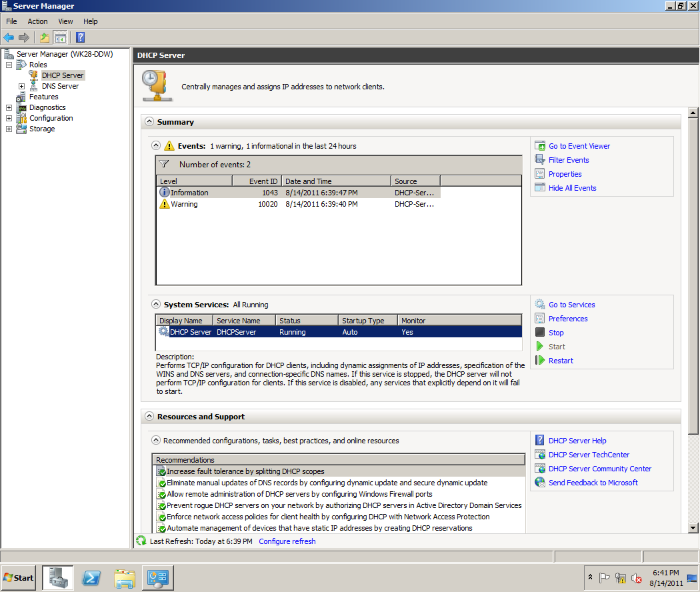700x592 pixels.
Task: Expand the Diagnostics tree node
Action: point(9,107)
